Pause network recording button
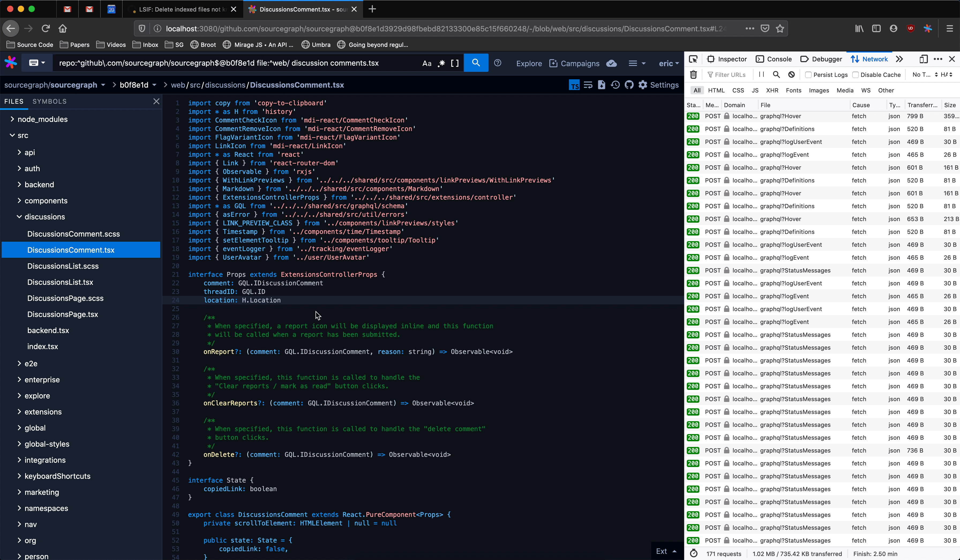The width and height of the screenshot is (960, 560). 761,75
